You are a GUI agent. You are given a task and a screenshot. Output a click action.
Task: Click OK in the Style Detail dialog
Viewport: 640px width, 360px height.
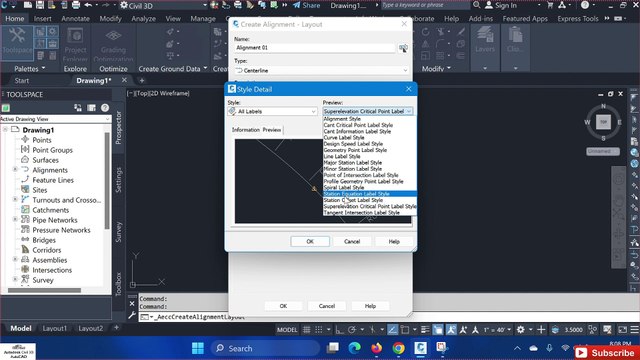point(310,241)
